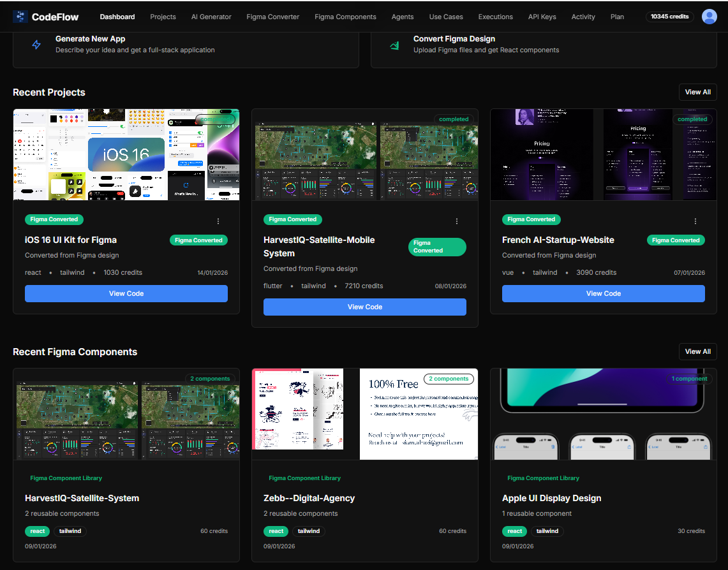Open Zebb--Digital-Agency component thumbnail
Viewport: 728px width, 570px height.
pos(365,414)
